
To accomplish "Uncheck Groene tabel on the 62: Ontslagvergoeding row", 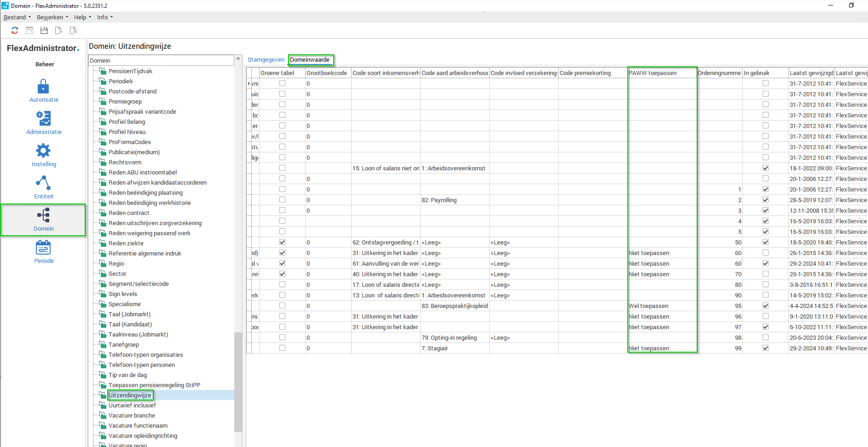I will click(282, 242).
